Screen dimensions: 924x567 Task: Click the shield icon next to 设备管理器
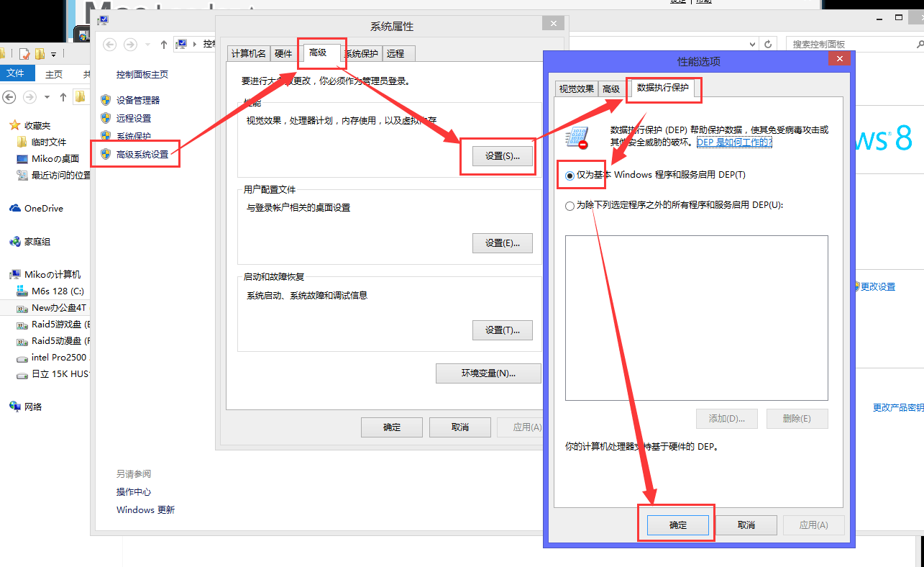(x=106, y=100)
